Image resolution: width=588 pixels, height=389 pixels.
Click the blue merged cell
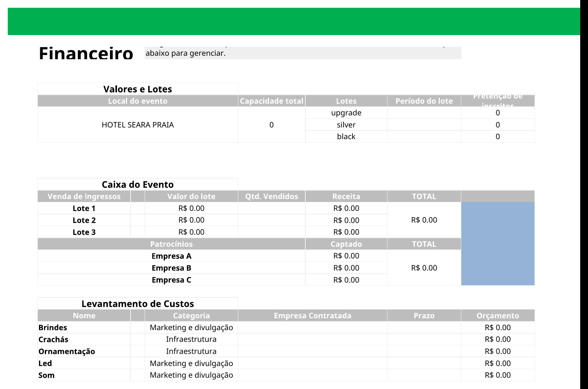tap(498, 244)
